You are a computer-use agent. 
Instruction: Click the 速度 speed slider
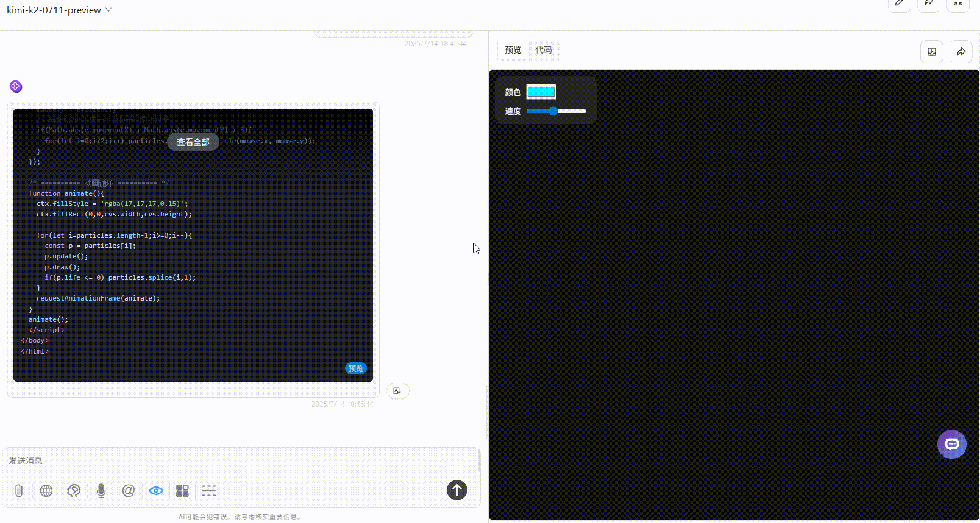pyautogui.click(x=556, y=111)
